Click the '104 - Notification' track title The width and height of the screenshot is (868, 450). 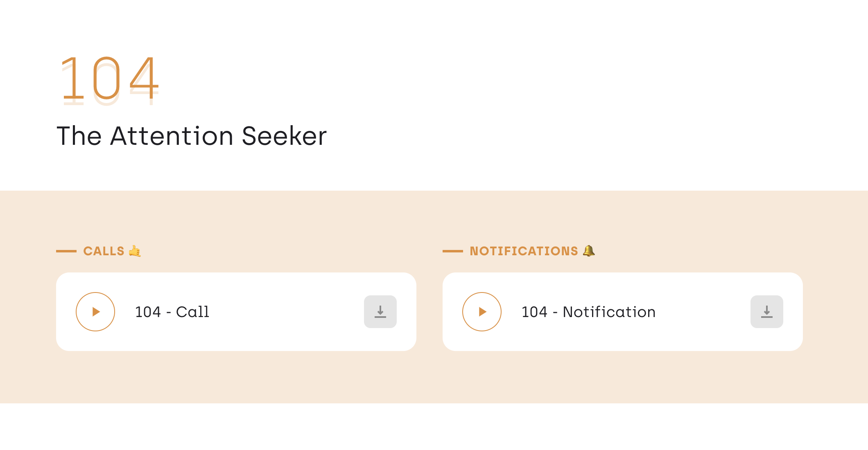tap(588, 312)
